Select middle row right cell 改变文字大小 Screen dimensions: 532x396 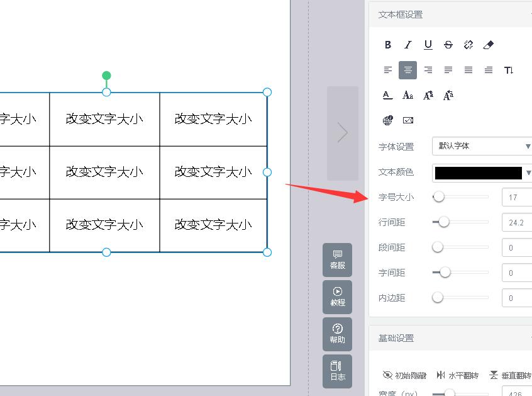213,173
